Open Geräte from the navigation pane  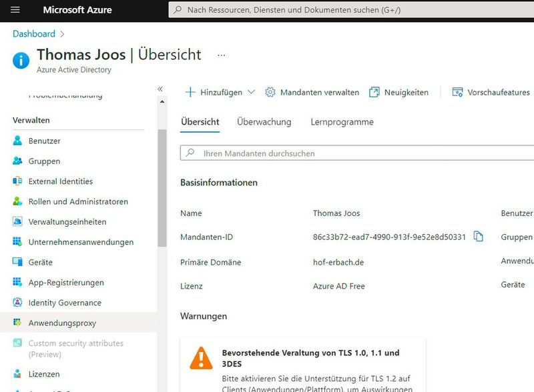pos(43,261)
